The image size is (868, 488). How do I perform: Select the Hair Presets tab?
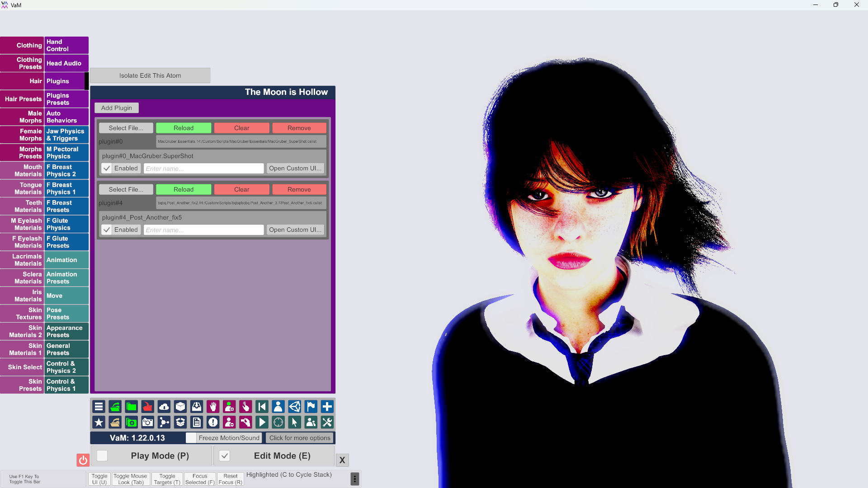[x=22, y=99]
